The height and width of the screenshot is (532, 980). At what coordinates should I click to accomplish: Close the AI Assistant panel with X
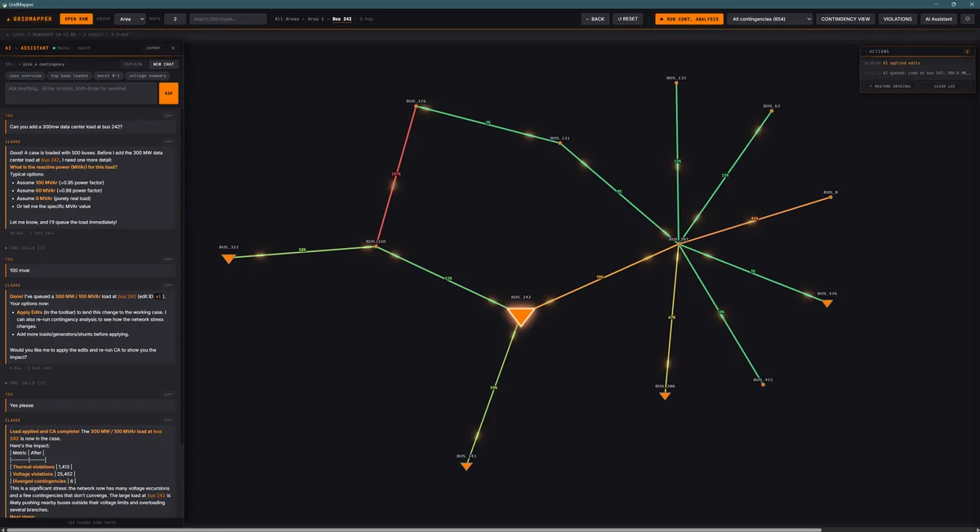[173, 48]
